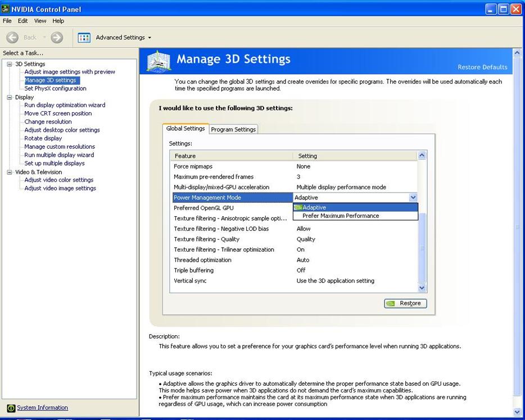
Task: Open Run multiple display wizard
Action: (x=59, y=155)
